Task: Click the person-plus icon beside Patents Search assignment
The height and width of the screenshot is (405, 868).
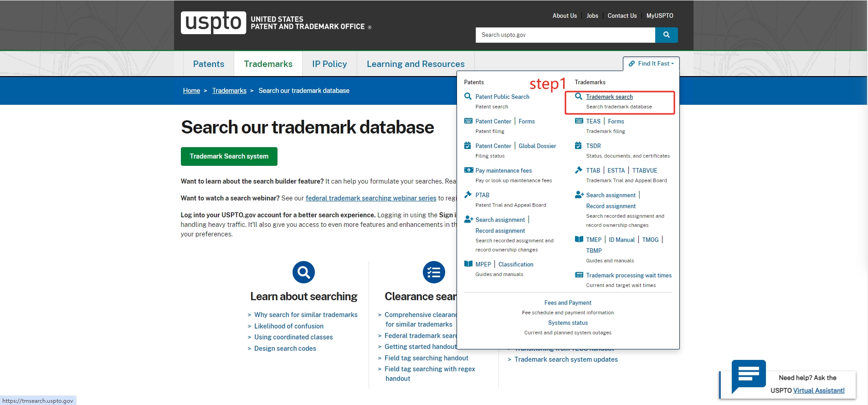Action: click(x=468, y=219)
